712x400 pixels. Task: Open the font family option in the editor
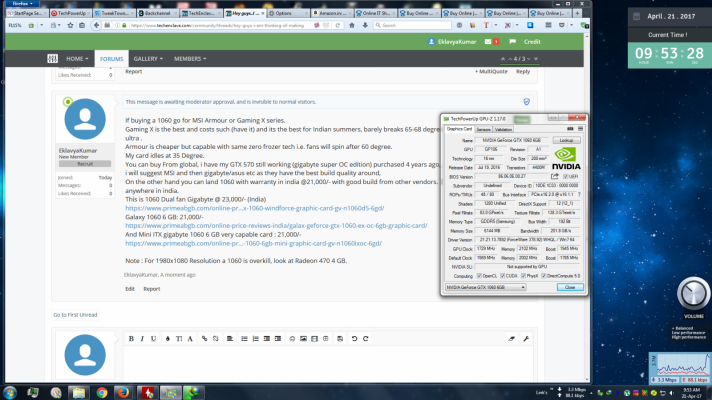tap(190, 338)
